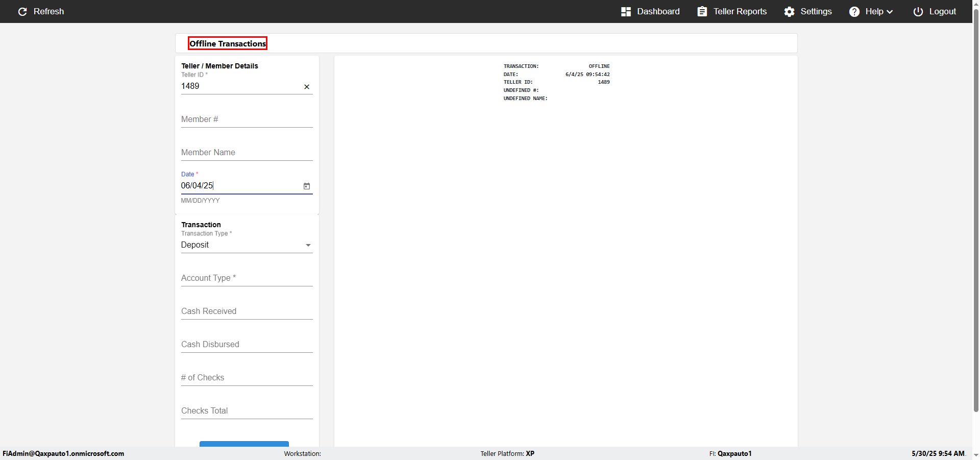Focus the Cash Received field
Image resolution: width=980 pixels, height=460 pixels.
pyautogui.click(x=247, y=311)
